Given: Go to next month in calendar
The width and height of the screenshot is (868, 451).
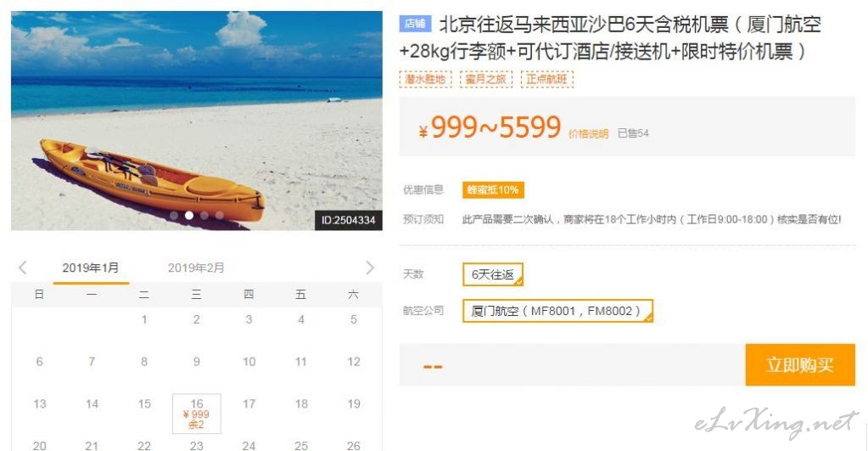Looking at the screenshot, I should (370, 268).
